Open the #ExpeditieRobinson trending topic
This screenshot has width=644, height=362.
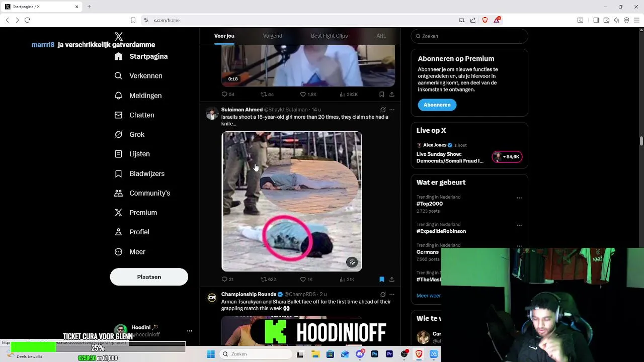tap(441, 231)
